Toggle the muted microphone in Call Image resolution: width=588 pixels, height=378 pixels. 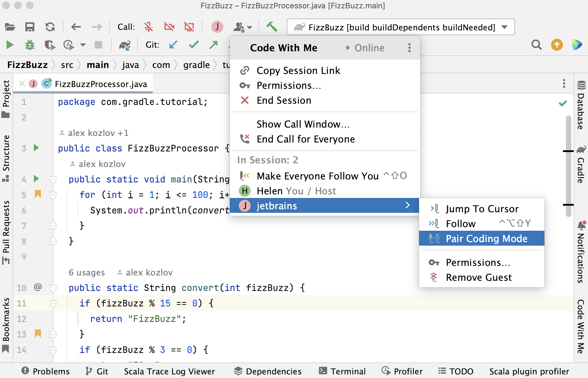click(x=148, y=27)
